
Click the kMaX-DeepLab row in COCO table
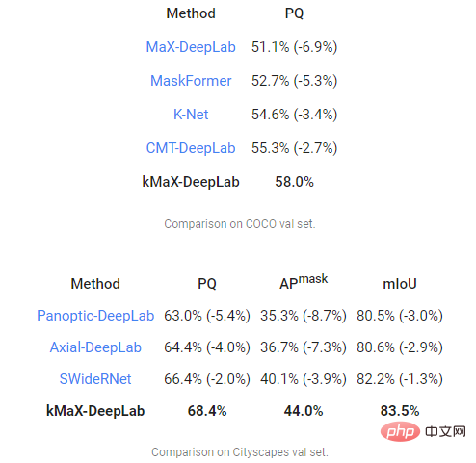point(228,182)
